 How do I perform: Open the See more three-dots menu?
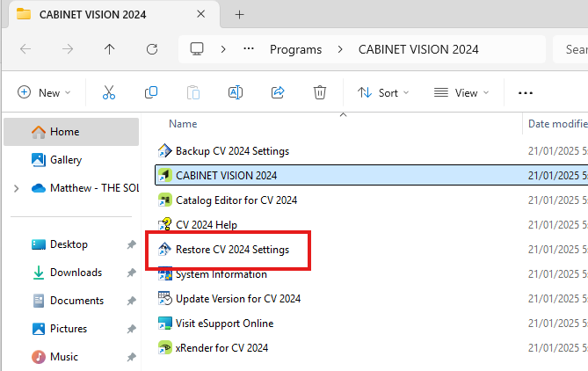526,92
